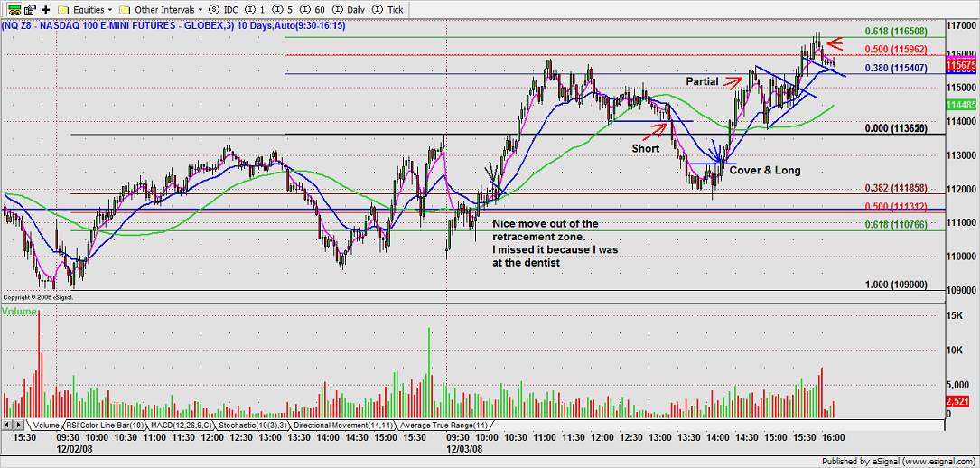Open the chart properties page icon
Screen dimensions: 980x468
pos(32,9)
